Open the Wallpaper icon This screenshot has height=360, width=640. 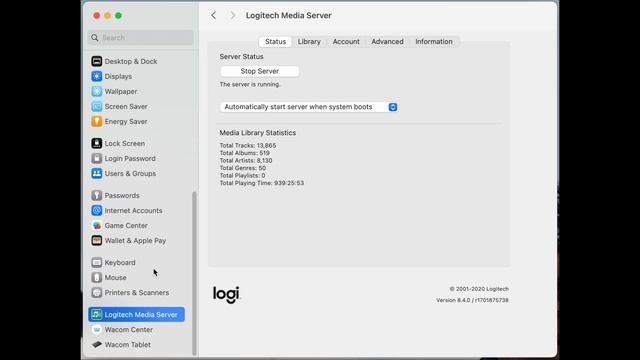coord(97,91)
